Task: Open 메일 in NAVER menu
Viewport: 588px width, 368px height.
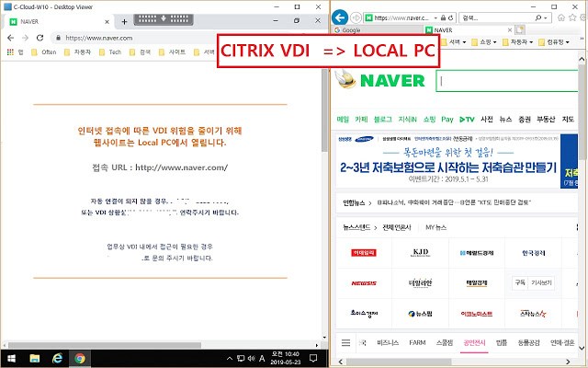Action: click(343, 120)
